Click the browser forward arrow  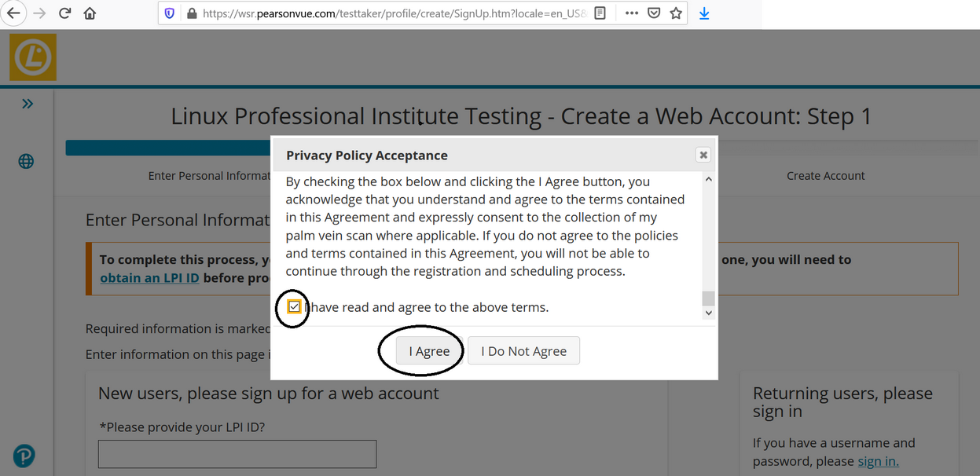coord(39,13)
